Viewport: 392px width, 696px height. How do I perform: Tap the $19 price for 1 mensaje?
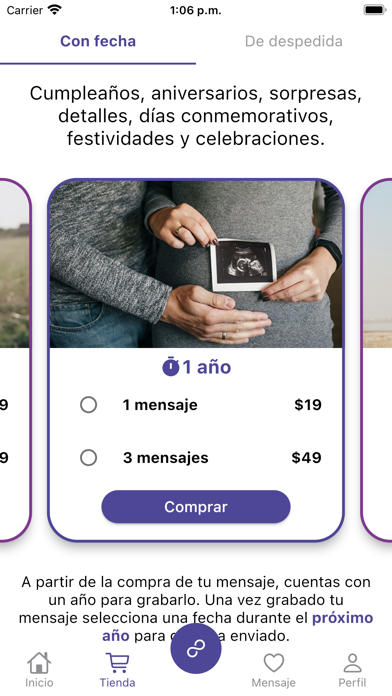pyautogui.click(x=308, y=405)
